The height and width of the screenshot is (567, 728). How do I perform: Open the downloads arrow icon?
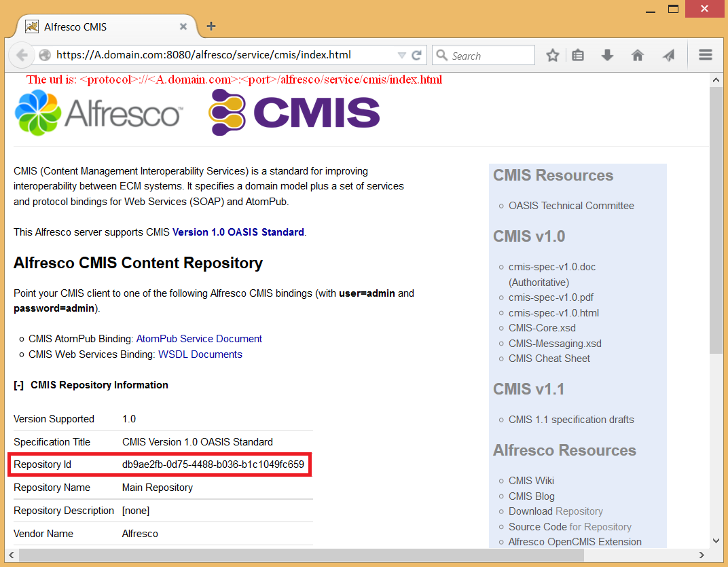coord(607,56)
